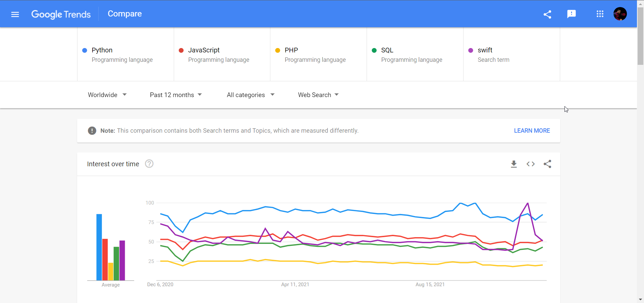Click the purple swift average bar
The width and height of the screenshot is (644, 303).
pos(122,260)
